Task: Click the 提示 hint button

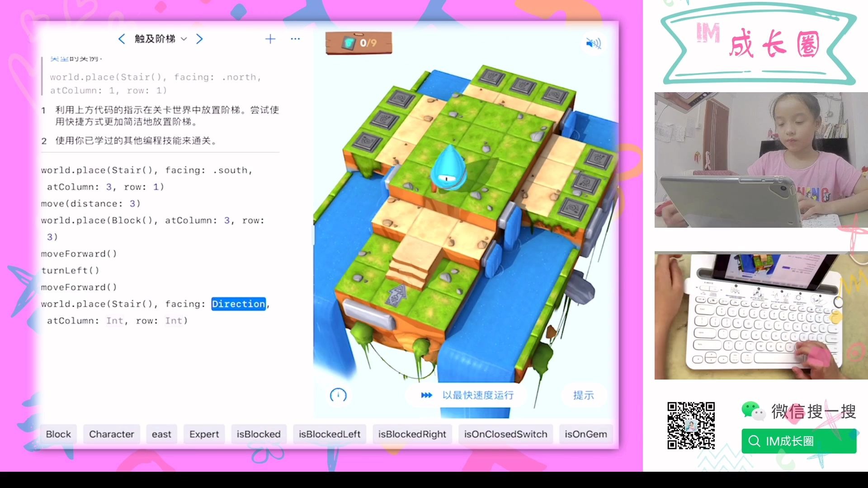Action: click(584, 395)
